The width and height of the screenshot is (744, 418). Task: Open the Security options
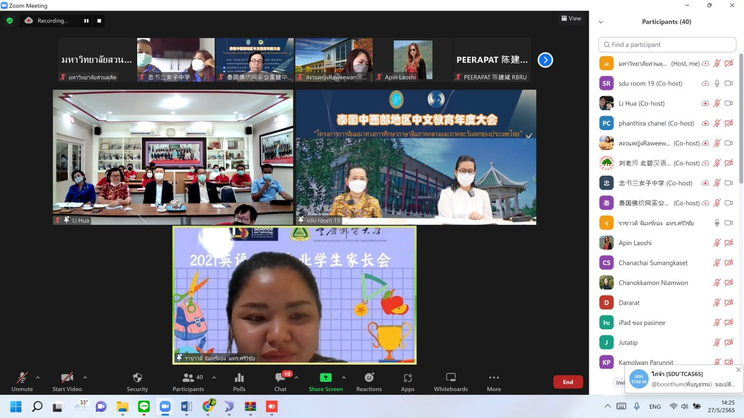(137, 381)
